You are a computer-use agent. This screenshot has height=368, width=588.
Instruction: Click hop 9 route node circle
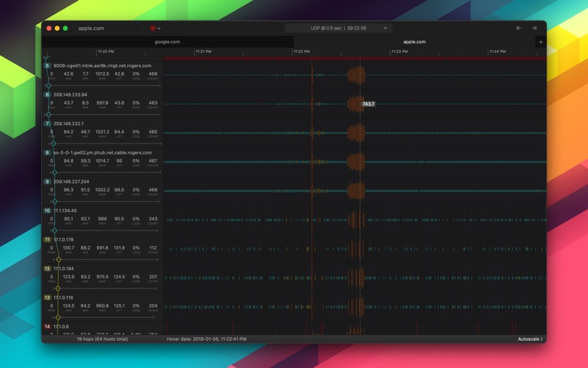tap(54, 202)
